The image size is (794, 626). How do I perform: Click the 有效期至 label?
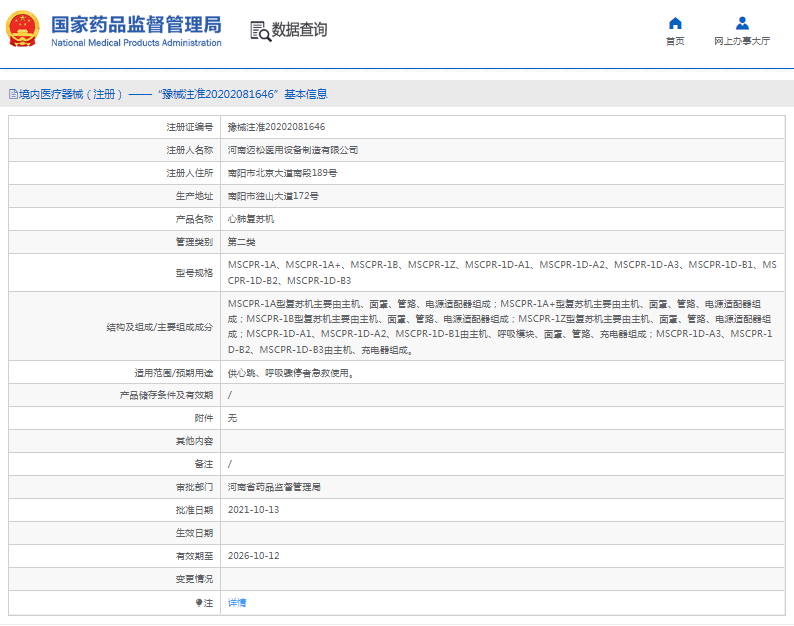point(194,556)
